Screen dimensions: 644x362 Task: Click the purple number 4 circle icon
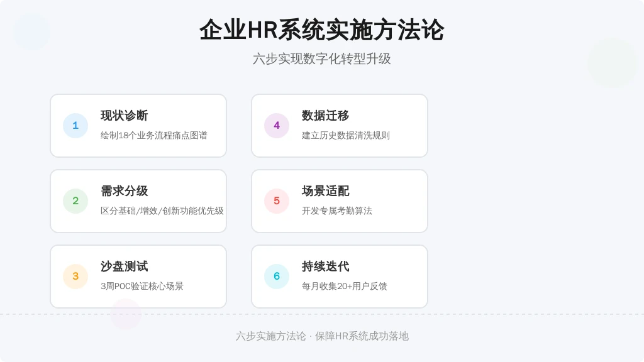coord(277,126)
